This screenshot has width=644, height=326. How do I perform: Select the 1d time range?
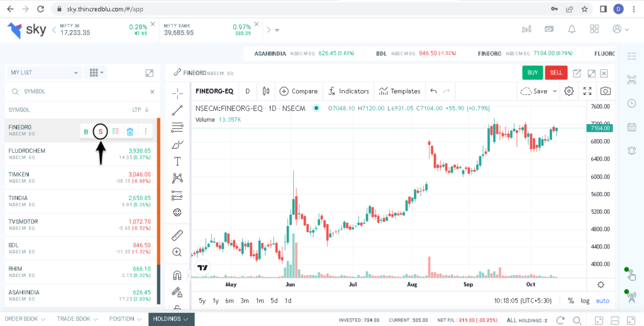(288, 301)
